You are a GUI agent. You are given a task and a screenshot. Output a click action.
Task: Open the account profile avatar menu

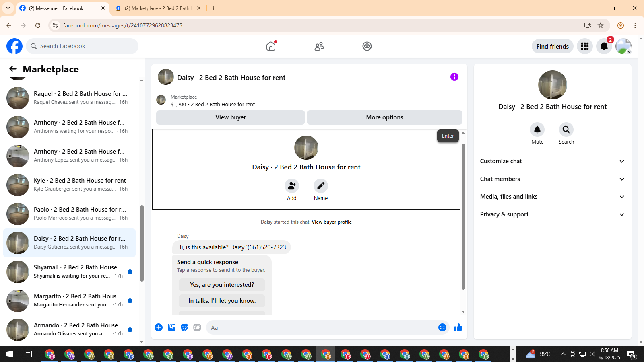[x=623, y=46]
